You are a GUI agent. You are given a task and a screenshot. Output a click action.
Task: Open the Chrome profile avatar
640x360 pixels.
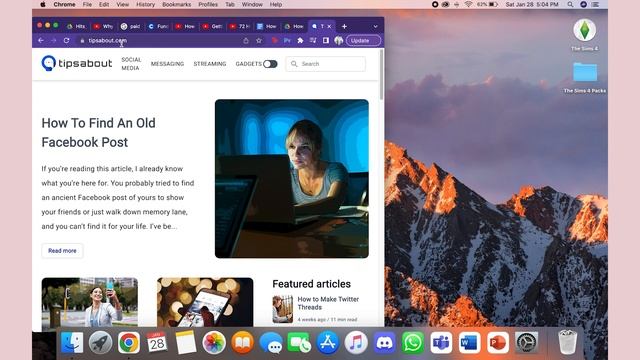point(338,40)
